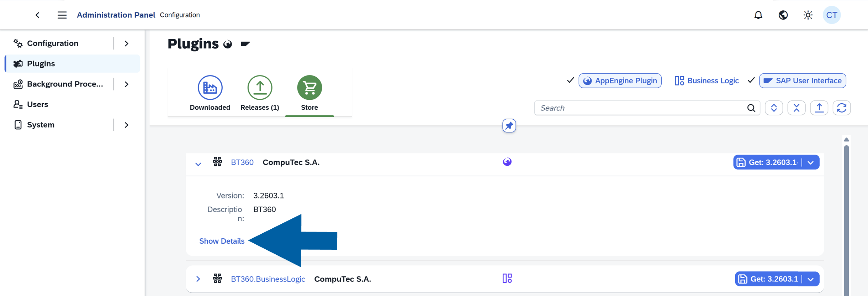Expand the Configuration sidebar chevron
Viewport: 868px width, 296px height.
[x=127, y=43]
